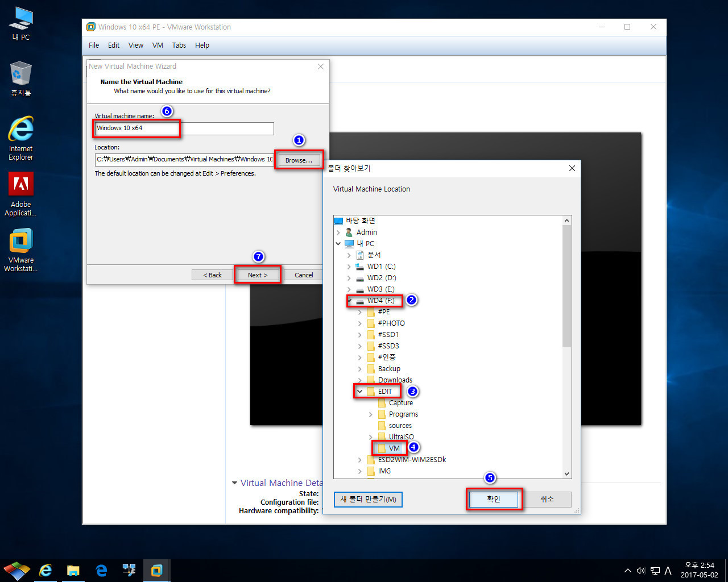The image size is (728, 582).
Task: Select drive WD1 (C:)
Action: [381, 266]
